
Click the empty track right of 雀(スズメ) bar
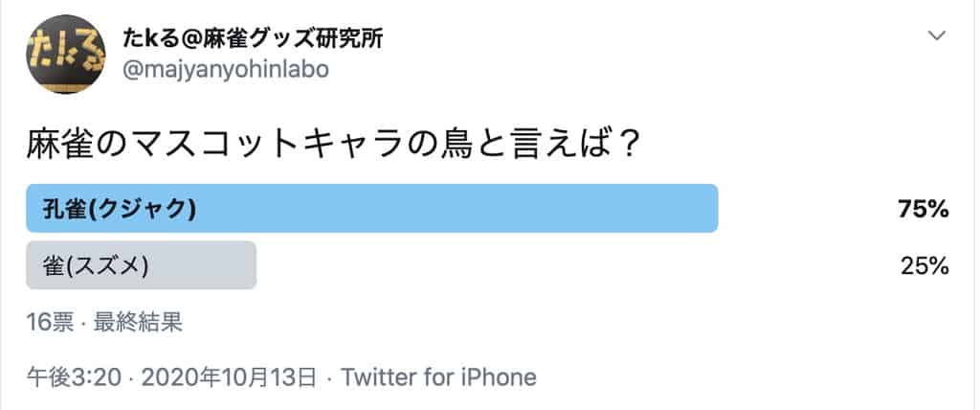point(574,265)
